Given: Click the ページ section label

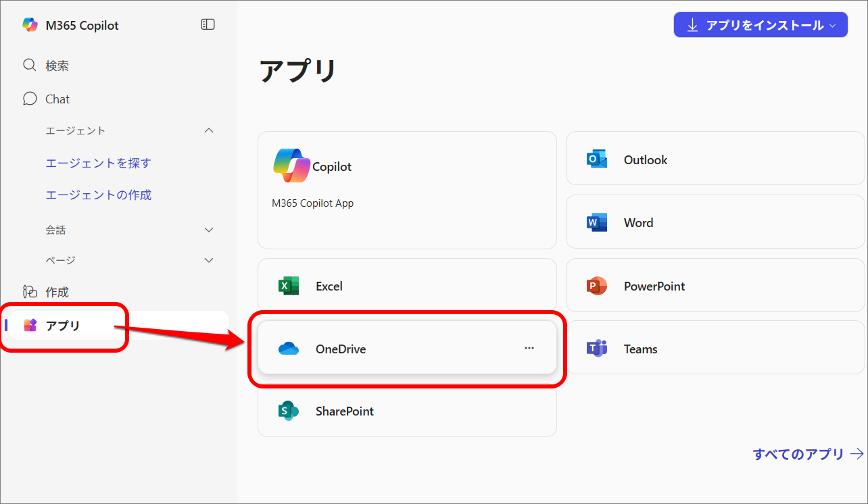Looking at the screenshot, I should [60, 260].
